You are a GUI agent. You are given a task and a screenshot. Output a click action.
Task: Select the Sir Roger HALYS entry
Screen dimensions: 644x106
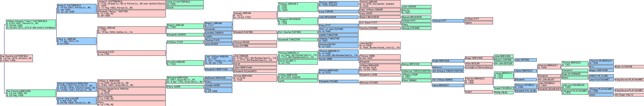click(x=629, y=95)
